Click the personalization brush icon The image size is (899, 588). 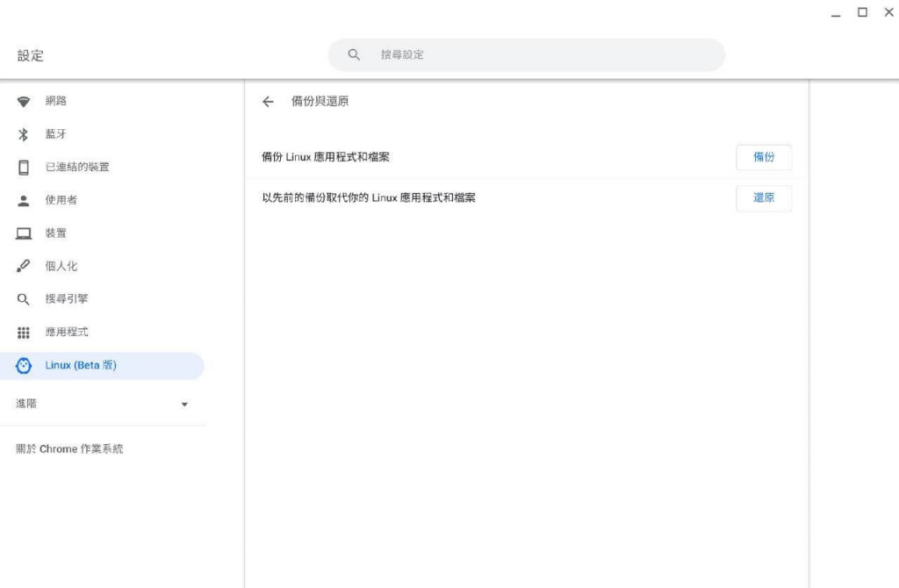click(24, 266)
